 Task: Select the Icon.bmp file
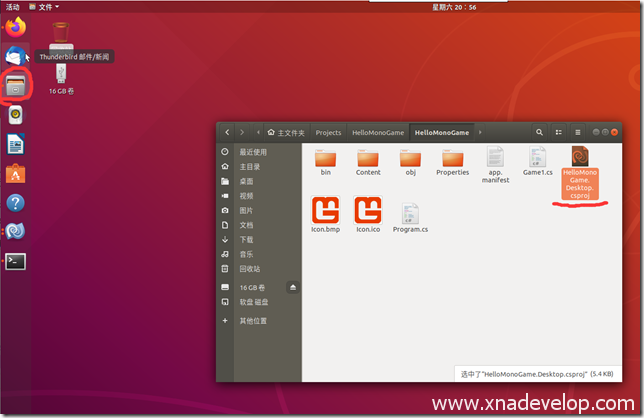coord(324,211)
